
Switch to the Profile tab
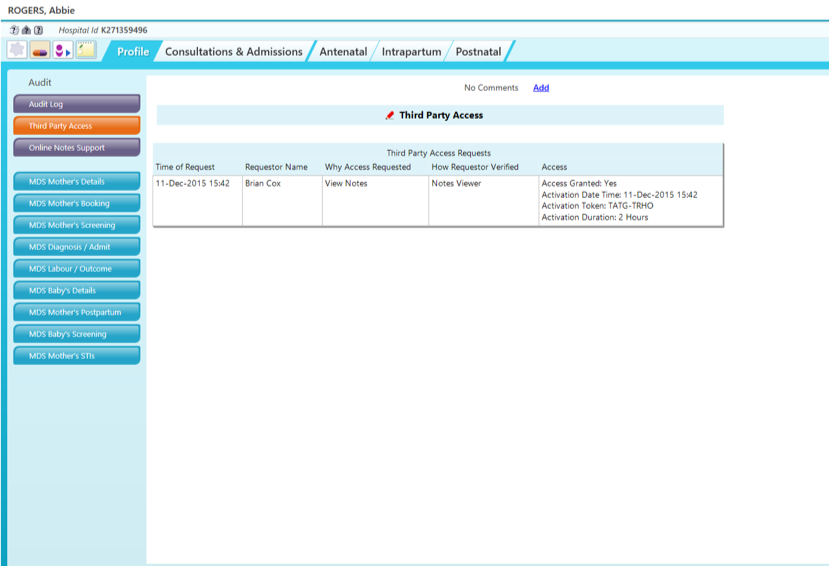(133, 51)
